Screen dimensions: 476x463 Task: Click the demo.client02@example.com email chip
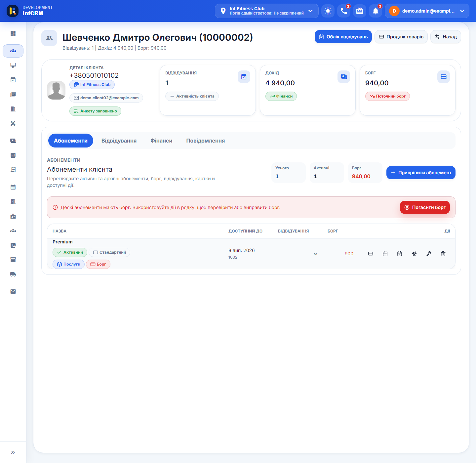tap(106, 98)
